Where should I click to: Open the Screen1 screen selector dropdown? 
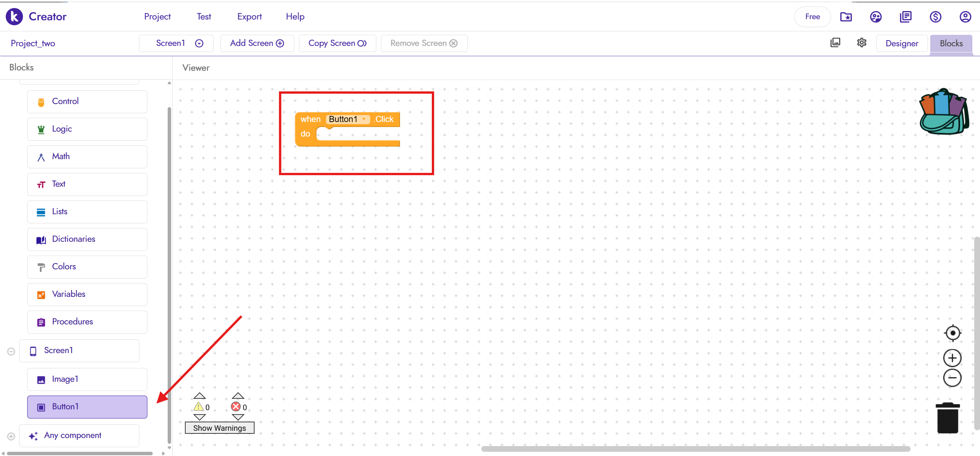coord(176,43)
